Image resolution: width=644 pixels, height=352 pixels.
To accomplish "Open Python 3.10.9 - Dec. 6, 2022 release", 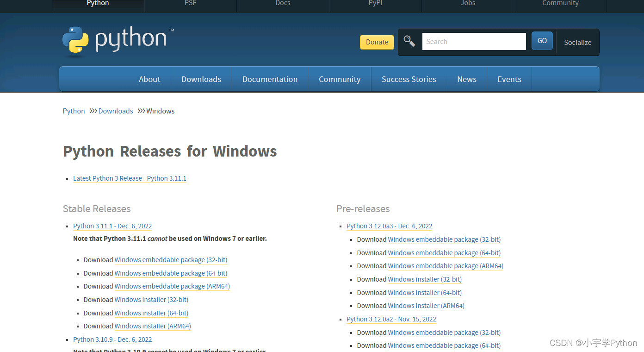I will (112, 339).
